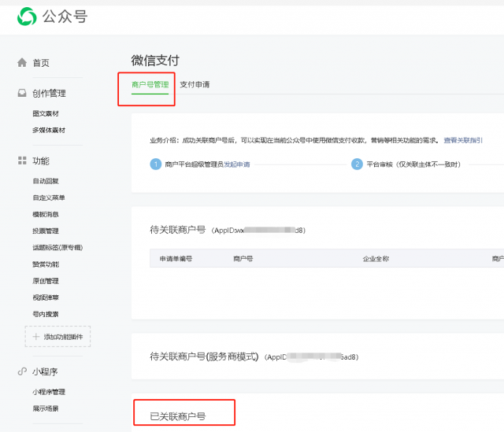Screen dimensions: 504x432
Task: Click the 商户号 column header
Action: pyautogui.click(x=243, y=259)
